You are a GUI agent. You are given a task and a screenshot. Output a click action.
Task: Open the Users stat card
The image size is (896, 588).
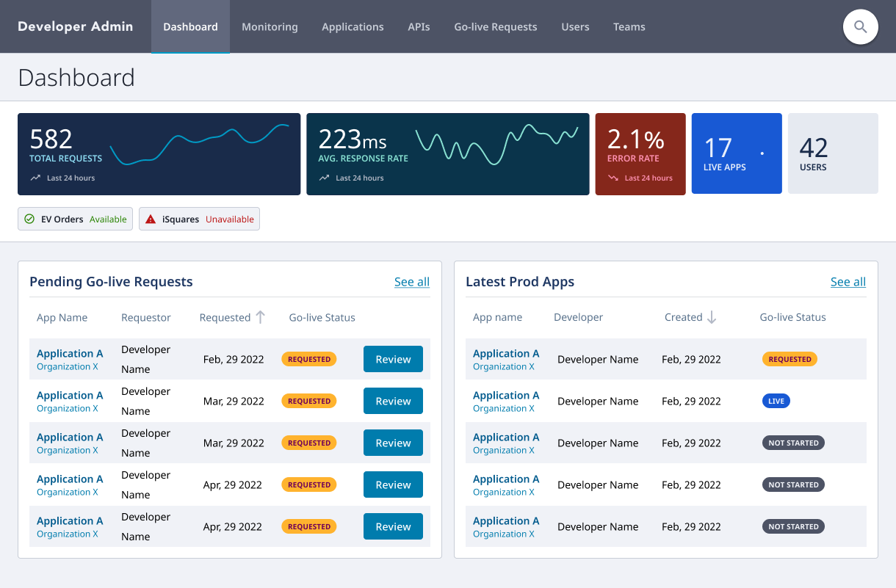click(x=832, y=153)
